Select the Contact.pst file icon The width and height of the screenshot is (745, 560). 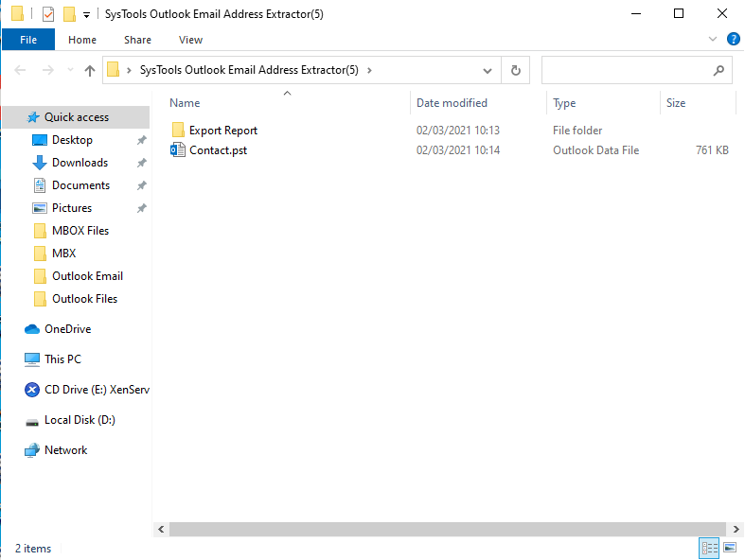(x=178, y=150)
